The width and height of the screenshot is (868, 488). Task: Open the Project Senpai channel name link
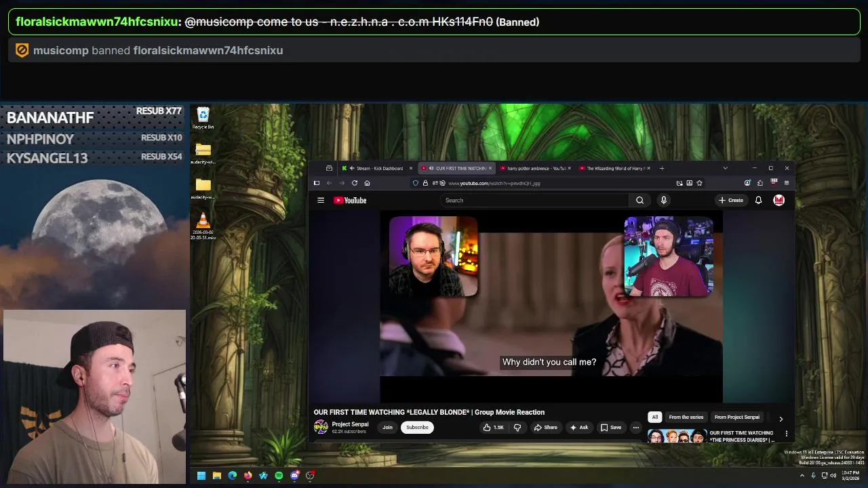click(x=350, y=424)
